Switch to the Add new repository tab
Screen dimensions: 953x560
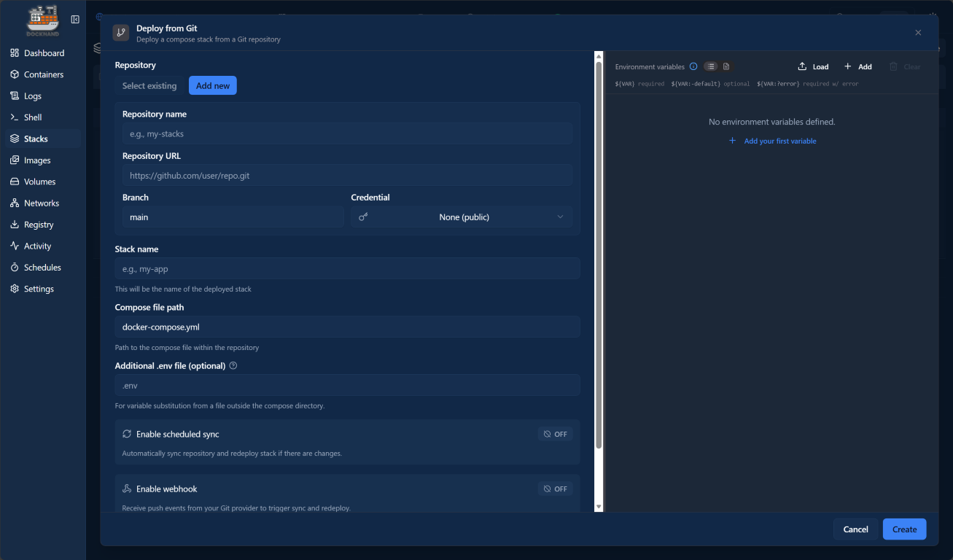click(212, 85)
